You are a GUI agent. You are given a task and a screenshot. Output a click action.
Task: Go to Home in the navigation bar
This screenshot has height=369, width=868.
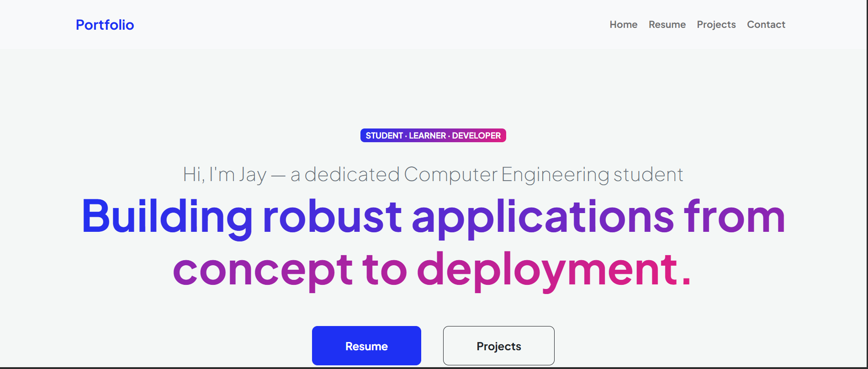[x=623, y=25]
